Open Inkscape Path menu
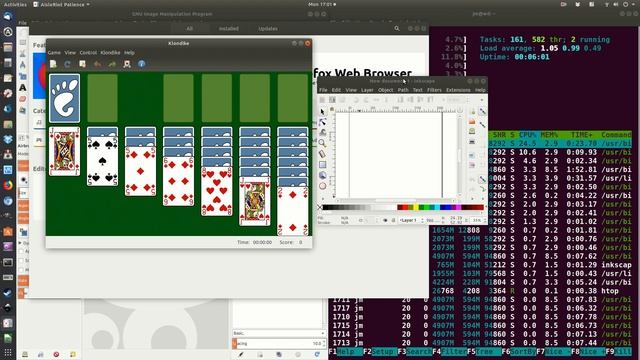Screen dimensions: 640x360 (403, 90)
